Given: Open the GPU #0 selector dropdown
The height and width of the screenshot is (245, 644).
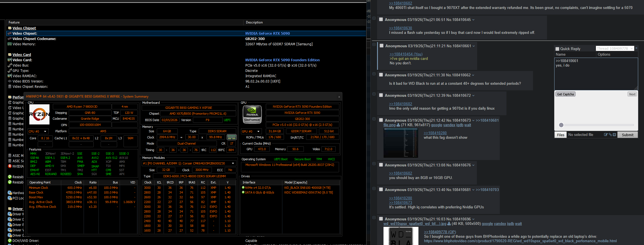Looking at the screenshot, I should pyautogui.click(x=251, y=131).
